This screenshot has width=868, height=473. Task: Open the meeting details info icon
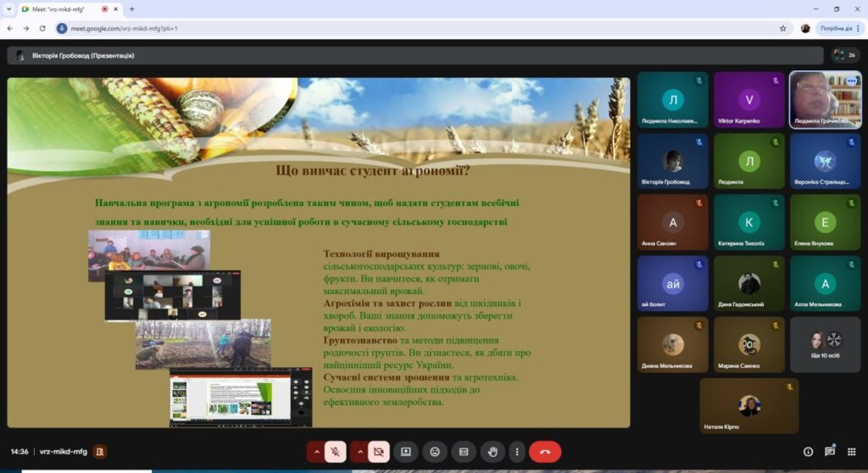pyautogui.click(x=808, y=452)
